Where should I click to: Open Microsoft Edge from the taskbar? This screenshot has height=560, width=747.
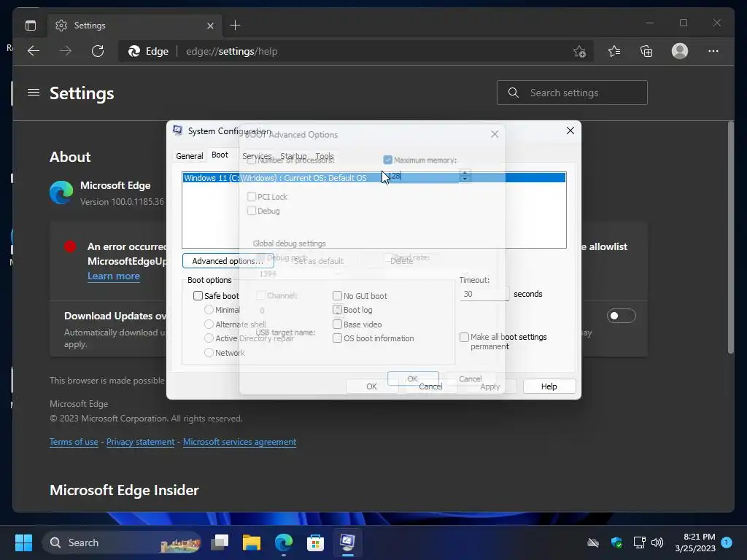284,542
